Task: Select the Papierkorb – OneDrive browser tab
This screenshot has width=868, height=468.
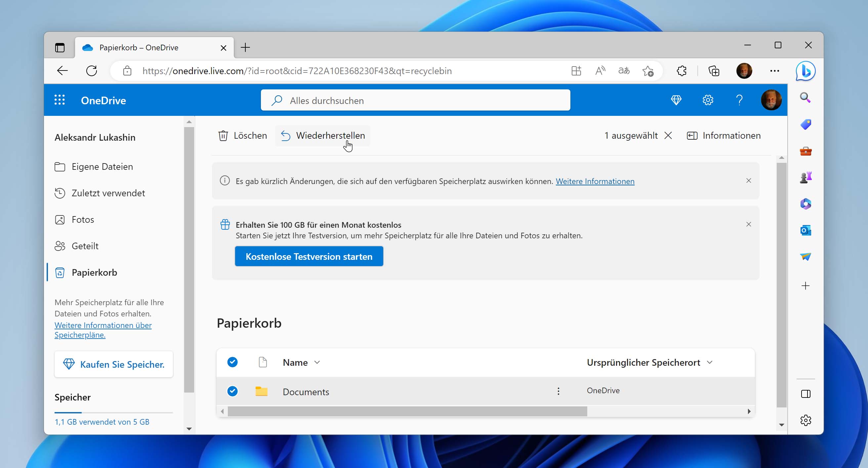Action: [x=154, y=48]
